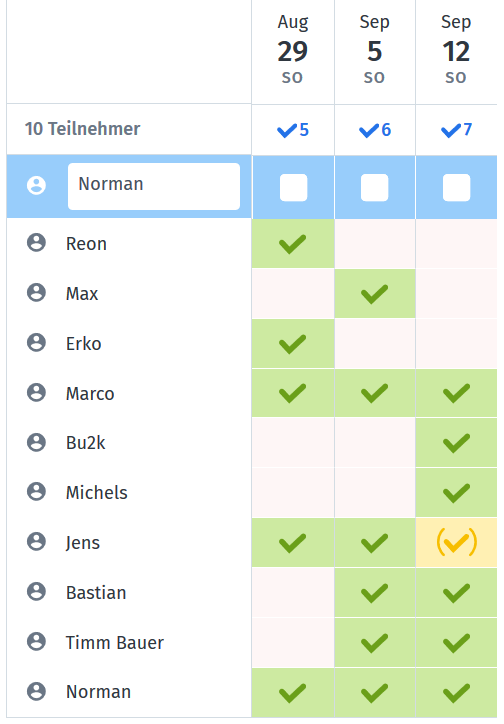Screen dimensions: 504x724
Task: Select the Aug 29 date column header
Action: coord(293,49)
